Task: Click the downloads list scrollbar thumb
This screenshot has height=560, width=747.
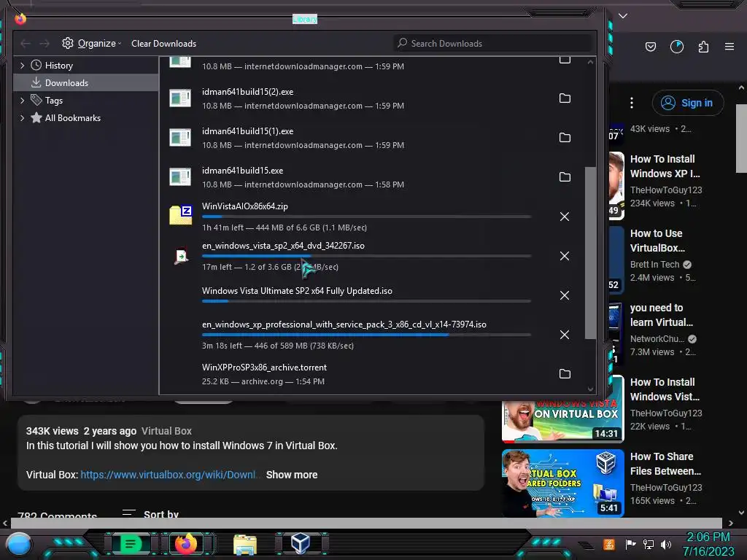Action: pyautogui.click(x=590, y=252)
